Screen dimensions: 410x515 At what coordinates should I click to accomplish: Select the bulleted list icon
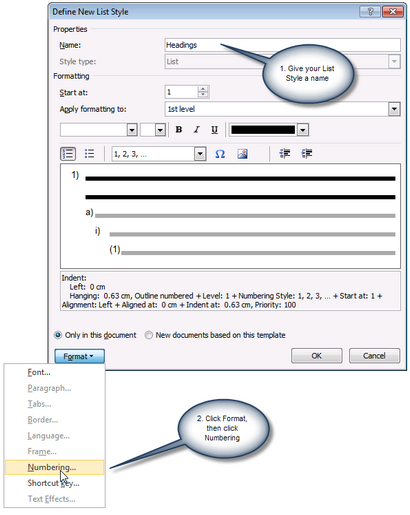[89, 154]
